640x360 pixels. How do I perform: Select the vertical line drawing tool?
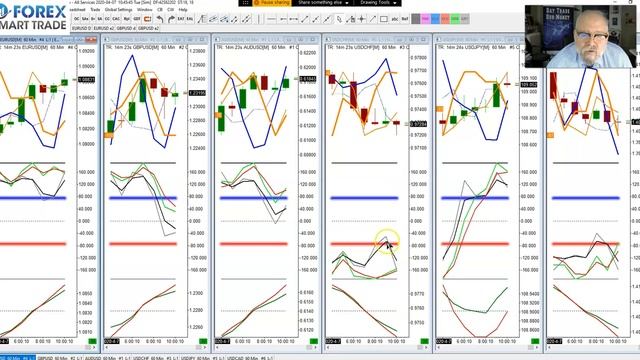coord(258,19)
